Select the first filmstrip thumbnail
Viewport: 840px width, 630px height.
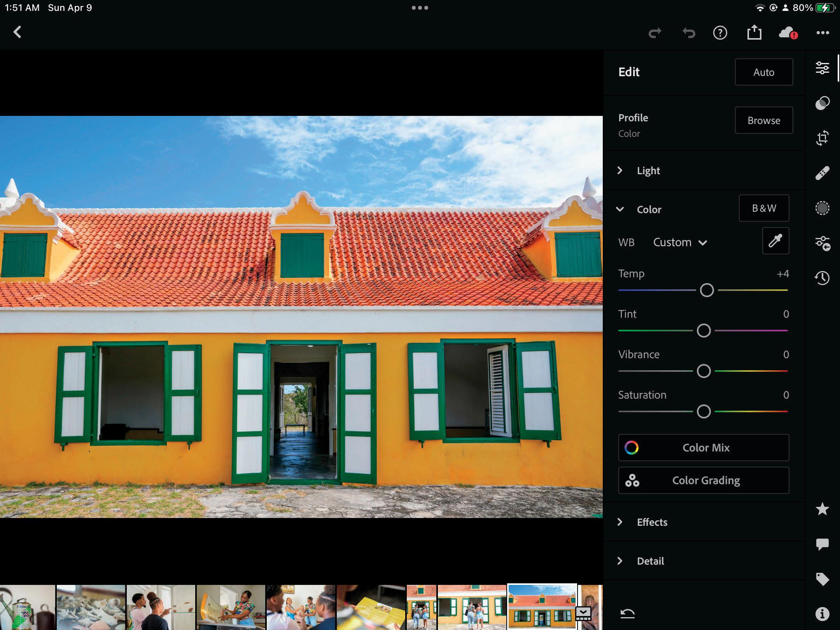coord(27,607)
